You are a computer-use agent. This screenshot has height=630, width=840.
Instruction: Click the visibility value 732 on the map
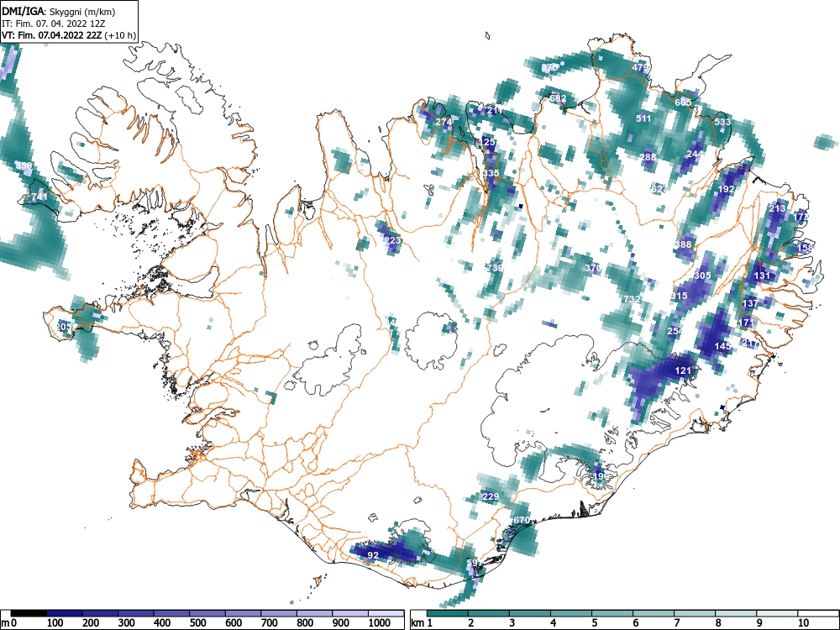tap(632, 299)
